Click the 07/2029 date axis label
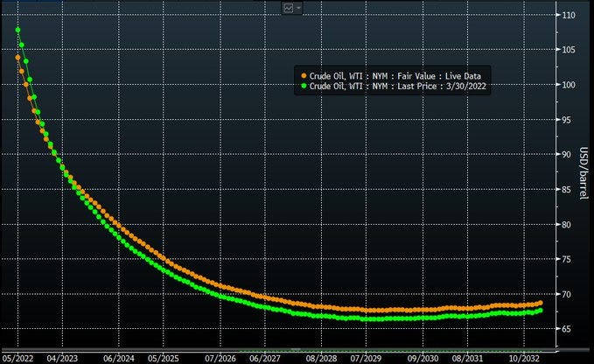 (366, 359)
